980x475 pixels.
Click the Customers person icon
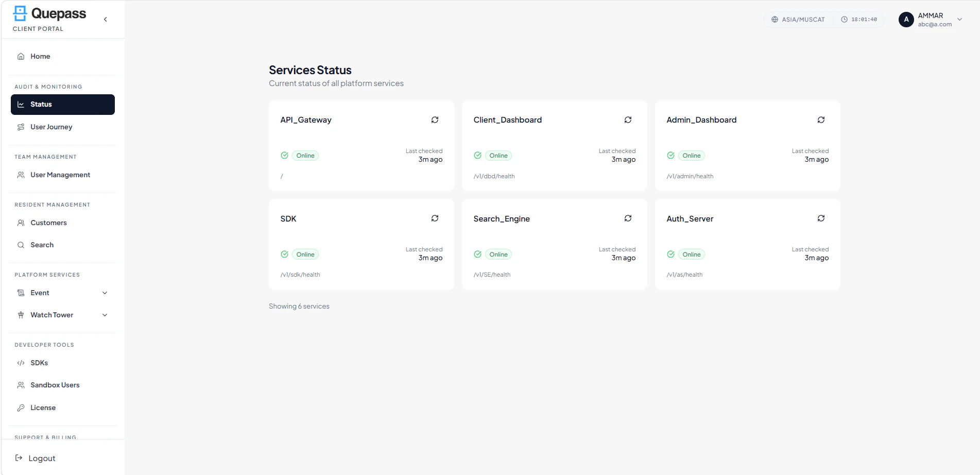tap(21, 223)
